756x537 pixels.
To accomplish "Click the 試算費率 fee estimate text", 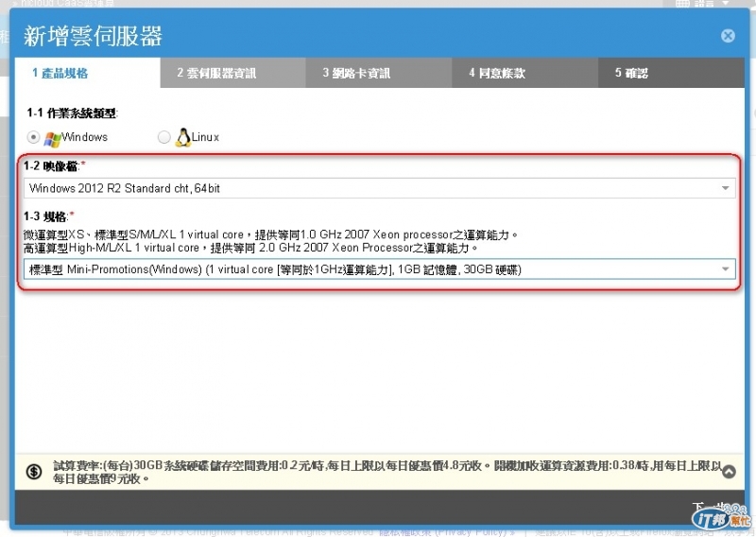I will point(387,472).
